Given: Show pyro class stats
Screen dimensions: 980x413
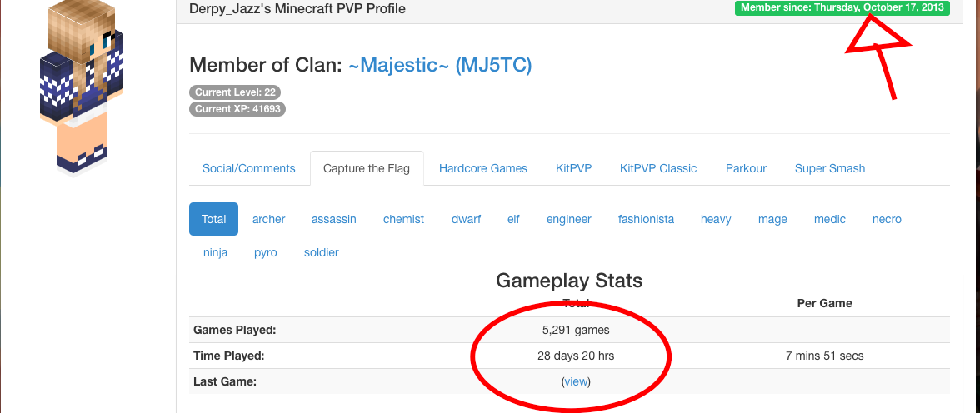Looking at the screenshot, I should point(266,252).
